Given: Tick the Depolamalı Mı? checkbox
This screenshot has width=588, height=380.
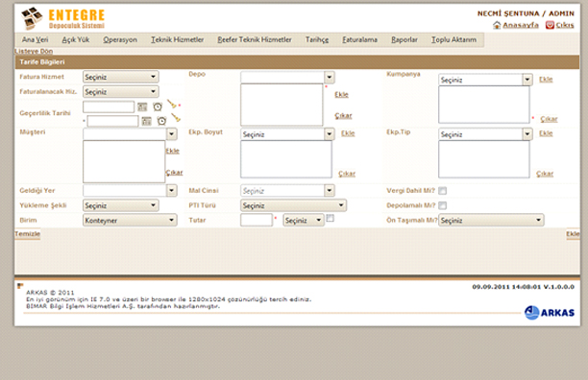Looking at the screenshot, I should click(x=443, y=205).
